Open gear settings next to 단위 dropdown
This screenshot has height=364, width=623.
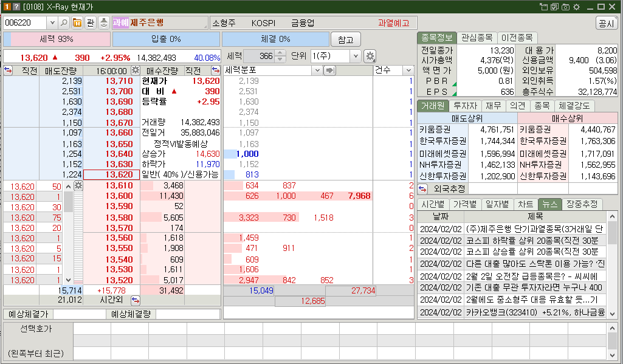pyautogui.click(x=370, y=56)
